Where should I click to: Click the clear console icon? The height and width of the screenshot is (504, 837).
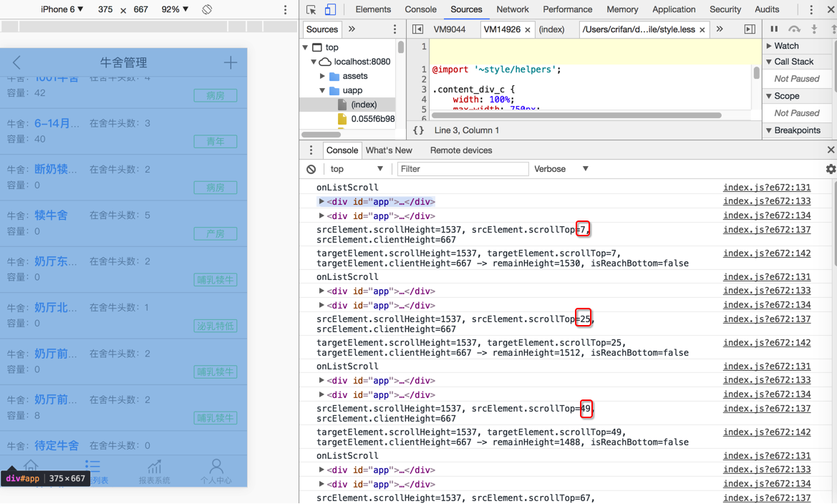[311, 169]
